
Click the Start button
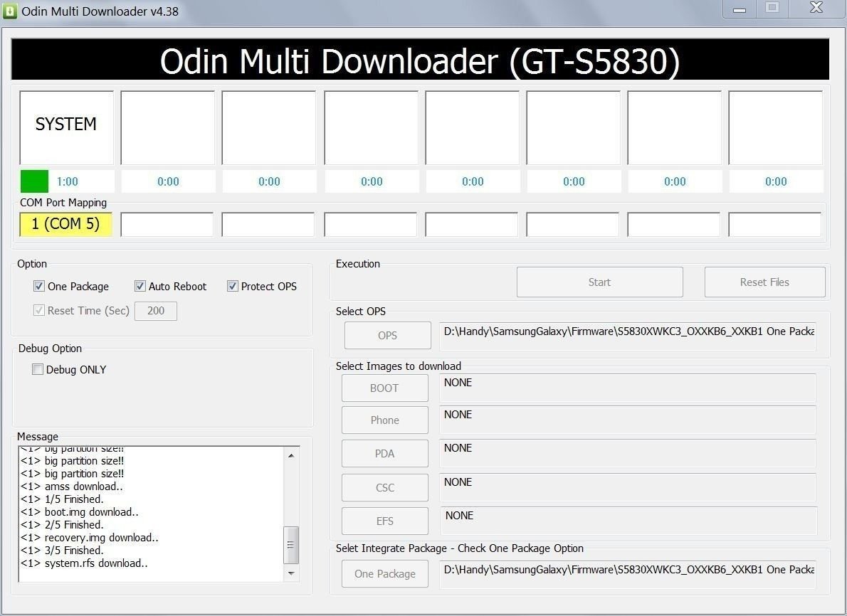coord(599,282)
